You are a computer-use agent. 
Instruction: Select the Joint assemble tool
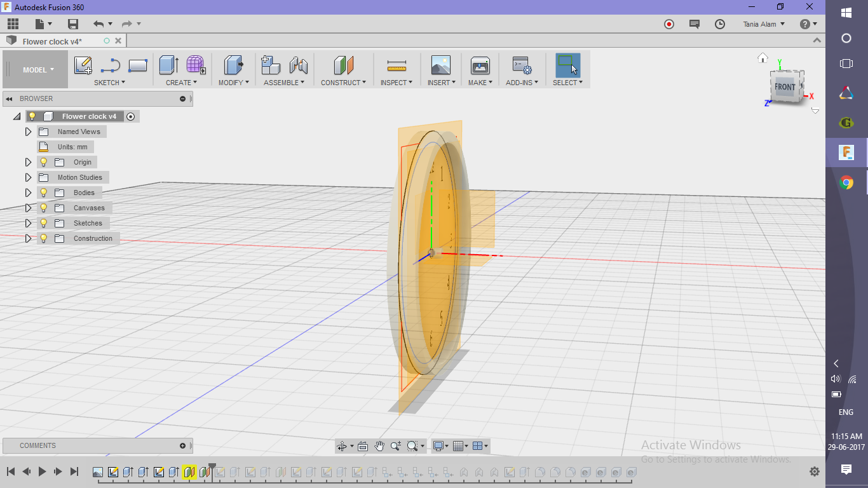coord(299,65)
